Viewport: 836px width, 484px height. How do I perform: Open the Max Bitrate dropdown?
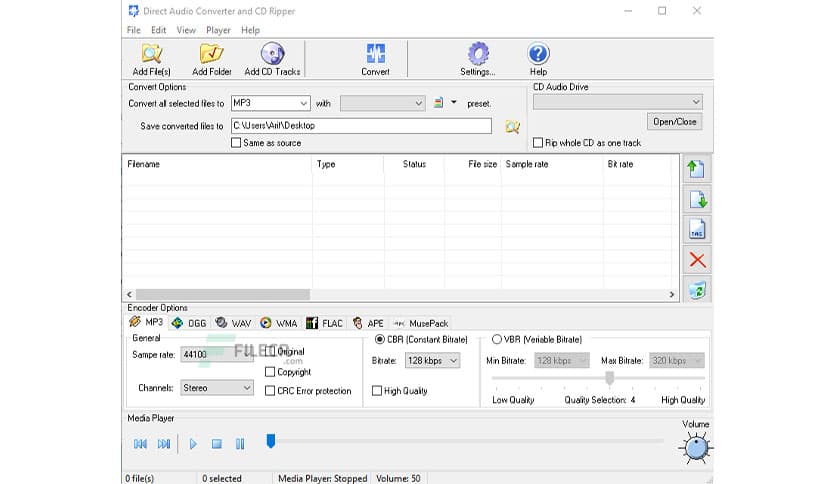tap(677, 361)
